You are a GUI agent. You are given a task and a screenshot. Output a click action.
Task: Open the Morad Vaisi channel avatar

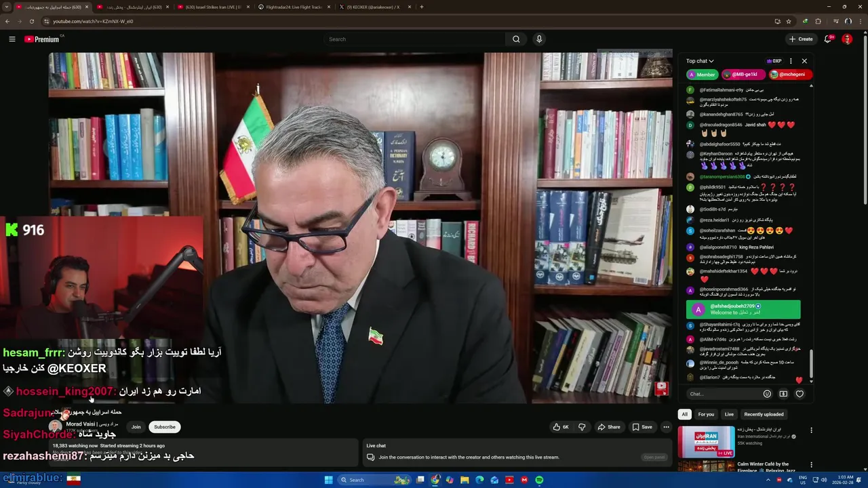(56, 426)
